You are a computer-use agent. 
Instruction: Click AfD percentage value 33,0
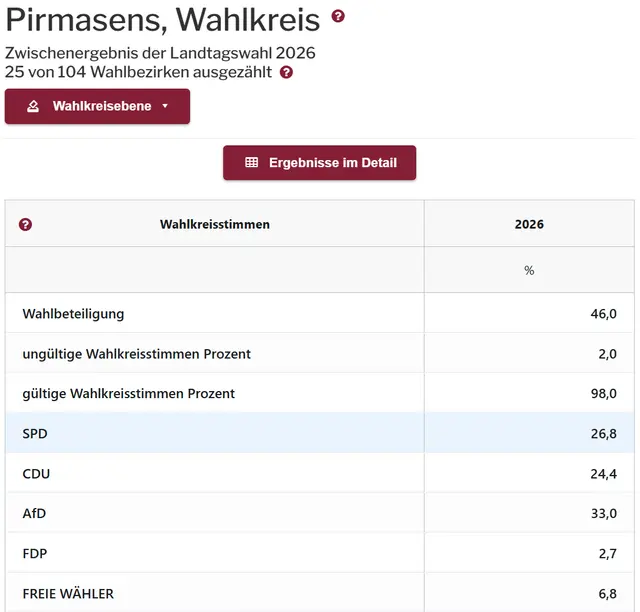[604, 513]
